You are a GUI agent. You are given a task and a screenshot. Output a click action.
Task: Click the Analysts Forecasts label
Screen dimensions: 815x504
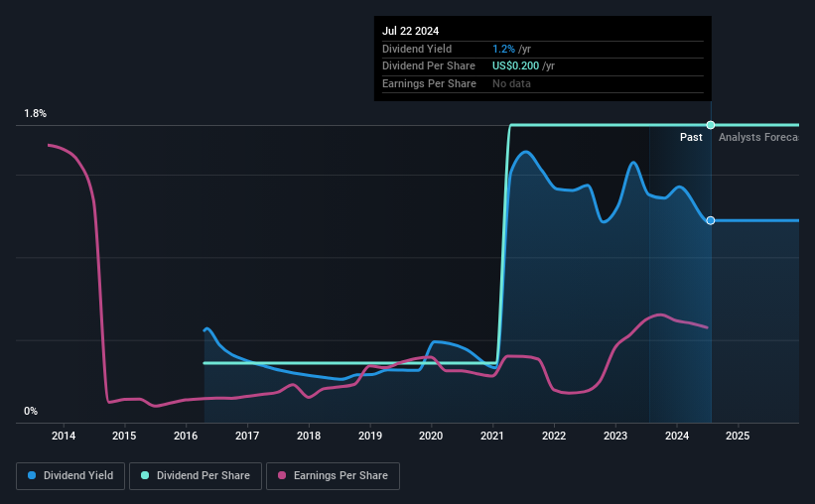(758, 137)
